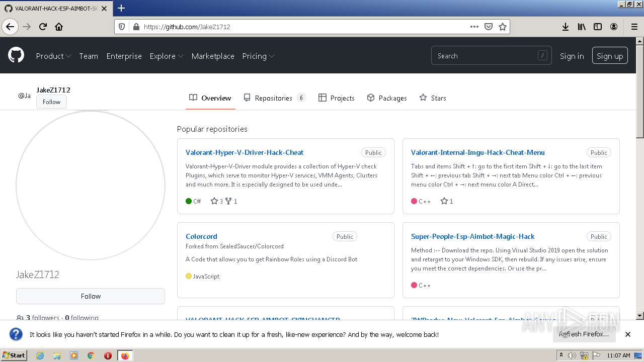Expand the Explore dropdown menu

pos(166,56)
